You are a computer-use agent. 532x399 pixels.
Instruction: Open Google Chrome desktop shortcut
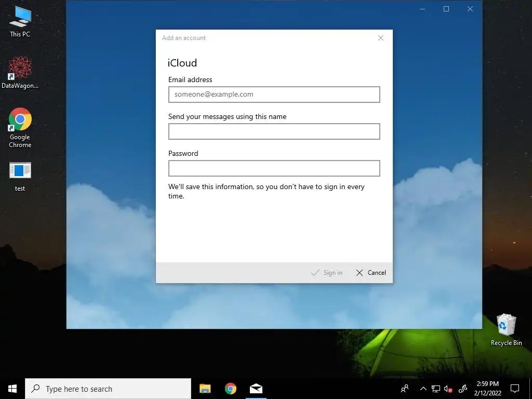[20, 128]
